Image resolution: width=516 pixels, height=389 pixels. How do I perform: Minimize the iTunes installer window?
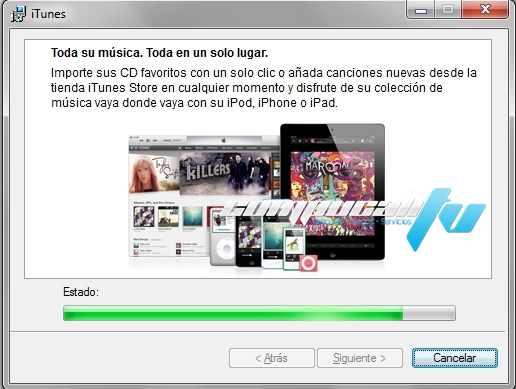(421, 10)
